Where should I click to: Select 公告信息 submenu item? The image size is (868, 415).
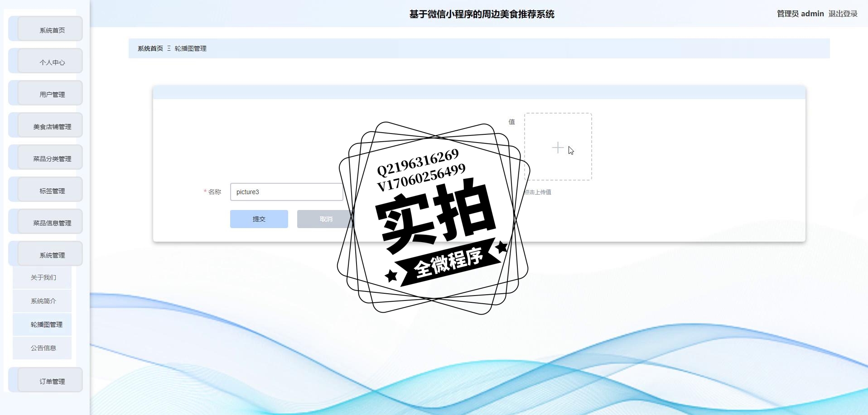click(42, 348)
